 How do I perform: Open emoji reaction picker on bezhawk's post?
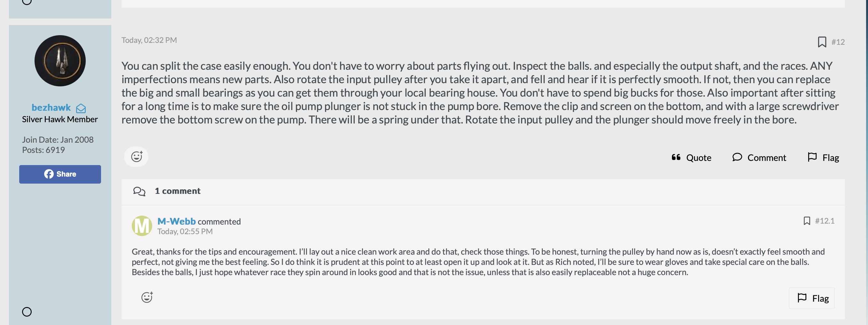(136, 157)
